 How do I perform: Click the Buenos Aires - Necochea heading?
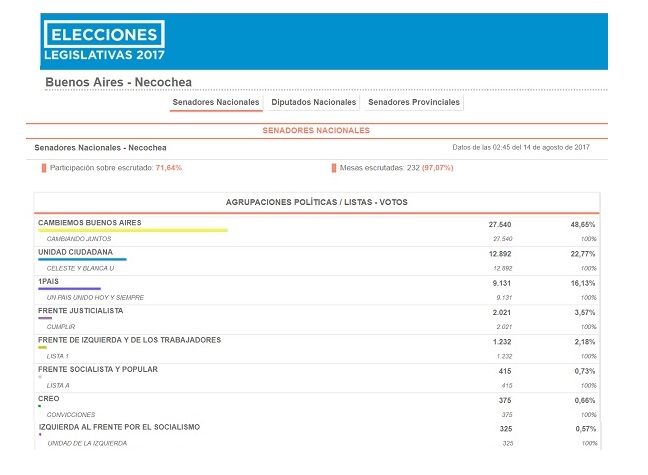coord(119,82)
